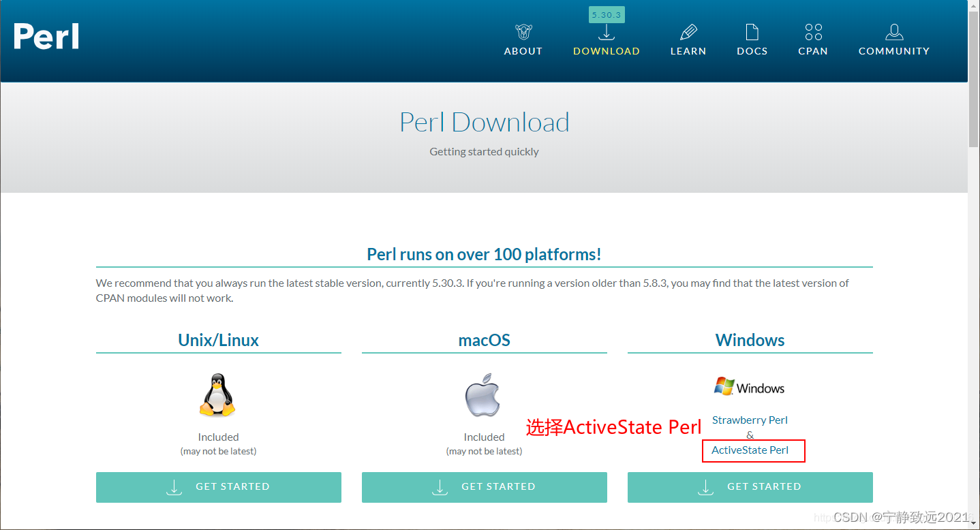980x530 pixels.
Task: Click 'Getting started quickly' subtitle
Action: pyautogui.click(x=485, y=152)
